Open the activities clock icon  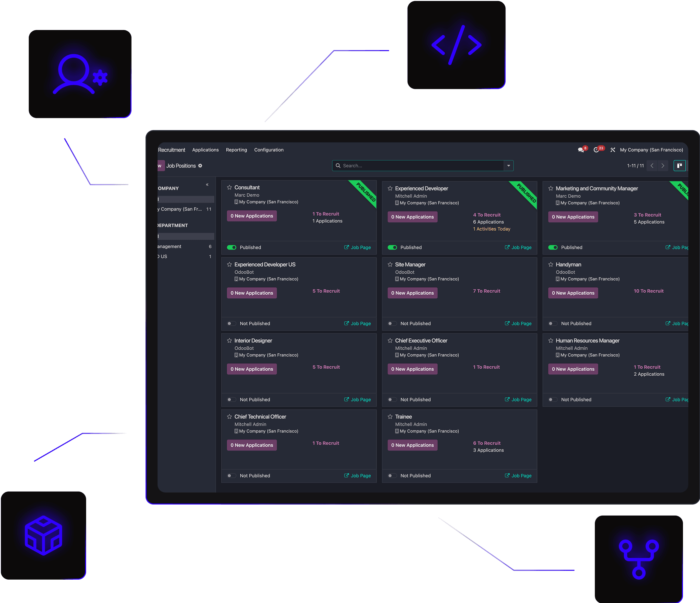[x=596, y=150]
